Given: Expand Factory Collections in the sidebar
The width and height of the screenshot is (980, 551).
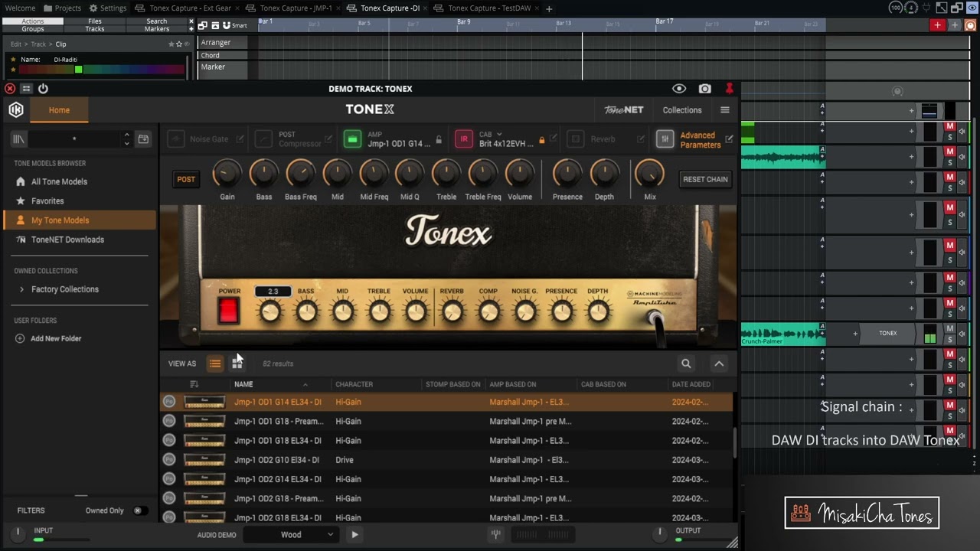Looking at the screenshot, I should 21,289.
